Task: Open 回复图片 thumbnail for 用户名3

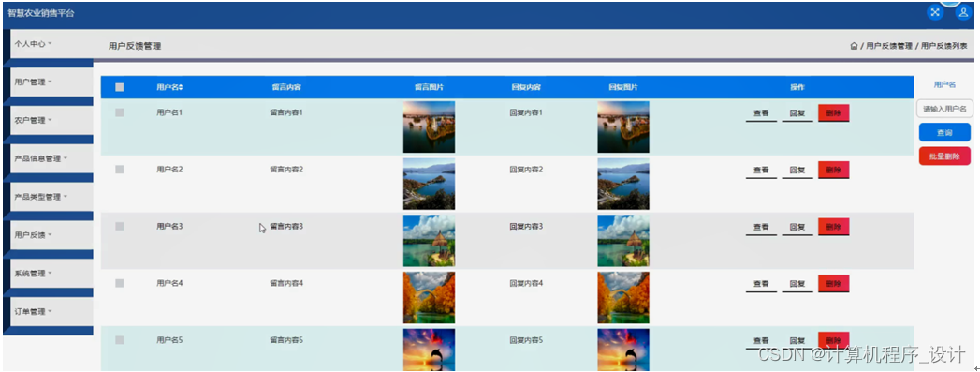Action: [x=623, y=241]
